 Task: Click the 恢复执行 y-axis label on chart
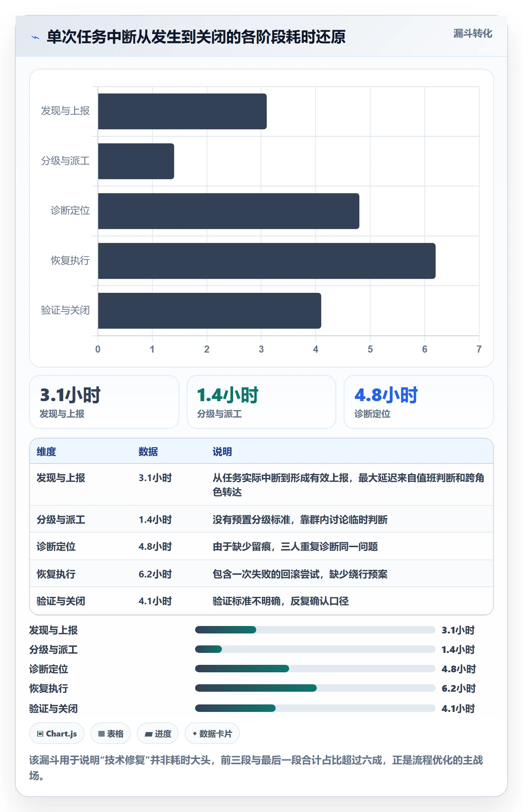click(70, 260)
